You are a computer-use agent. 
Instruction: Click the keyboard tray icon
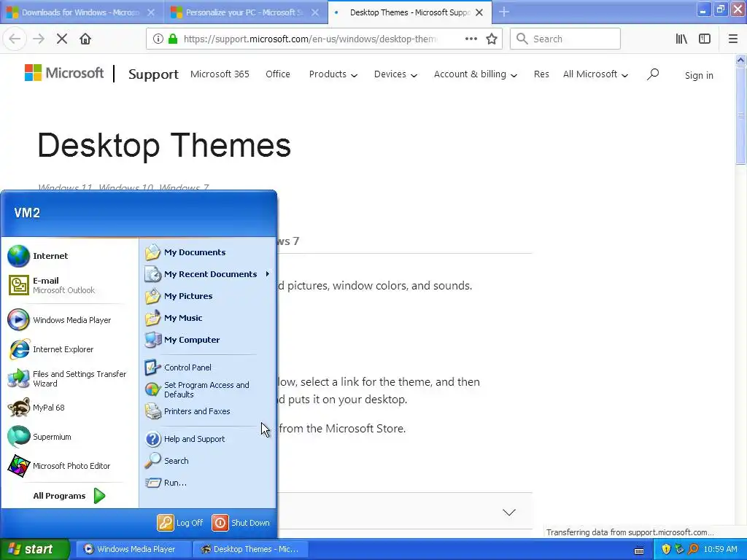coord(639,551)
